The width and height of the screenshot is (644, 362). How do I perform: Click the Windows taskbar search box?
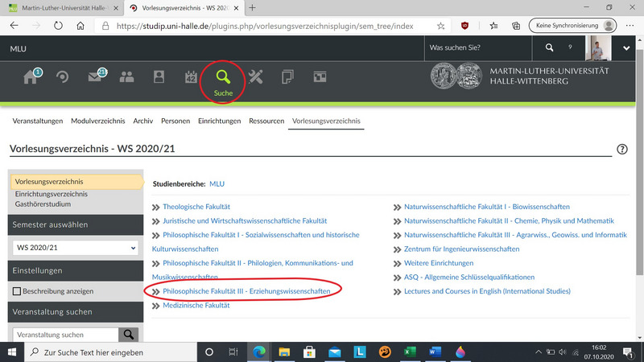tap(111, 352)
